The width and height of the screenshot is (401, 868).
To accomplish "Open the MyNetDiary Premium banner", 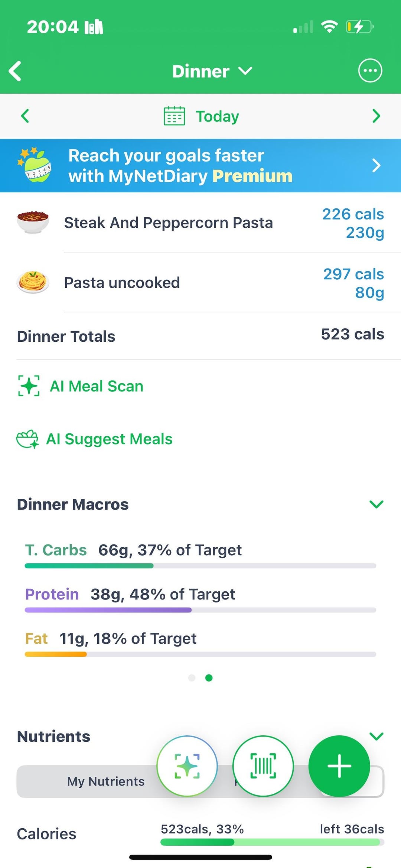I will pos(200,166).
